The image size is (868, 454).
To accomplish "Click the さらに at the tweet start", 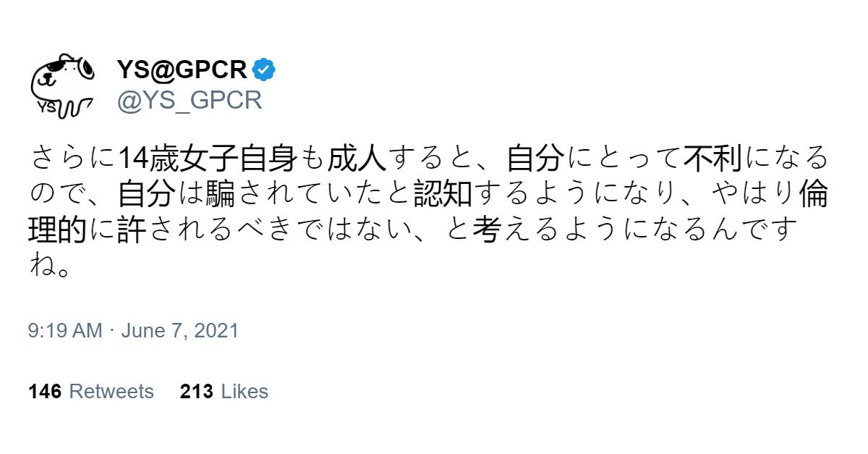I will pyautogui.click(x=72, y=156).
